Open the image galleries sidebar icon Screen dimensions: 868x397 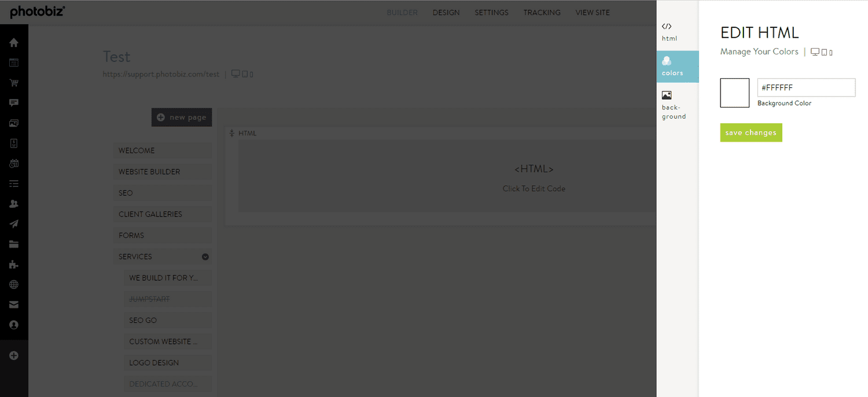(x=14, y=123)
